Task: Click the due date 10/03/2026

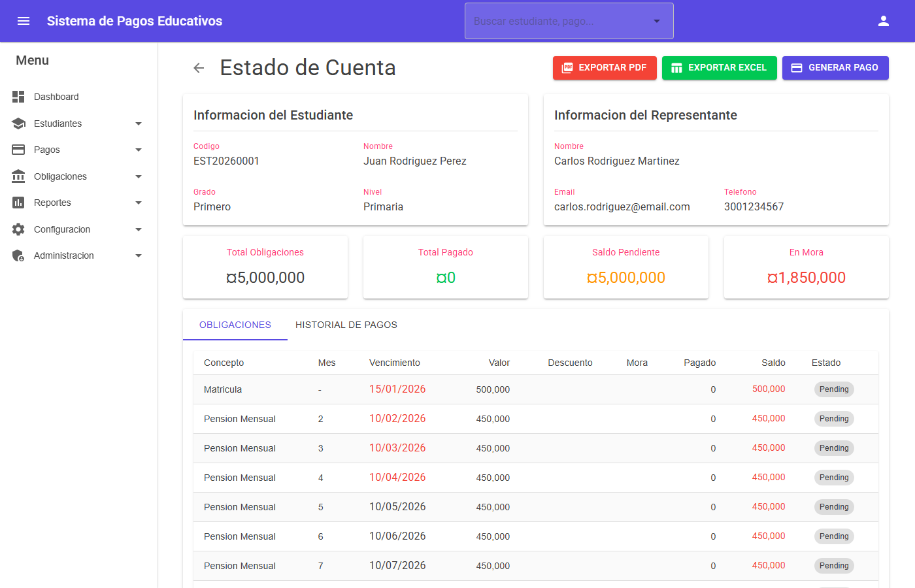Action: pos(397,448)
